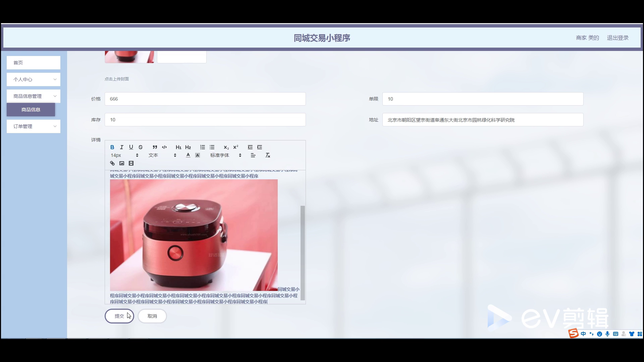Open the text background color picker
This screenshot has height=362, width=644.
click(198, 155)
